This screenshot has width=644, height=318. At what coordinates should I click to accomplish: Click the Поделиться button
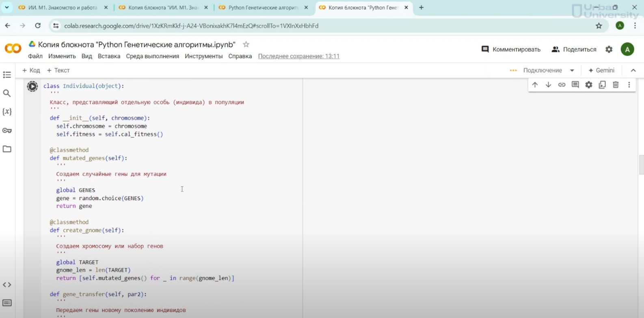click(574, 49)
